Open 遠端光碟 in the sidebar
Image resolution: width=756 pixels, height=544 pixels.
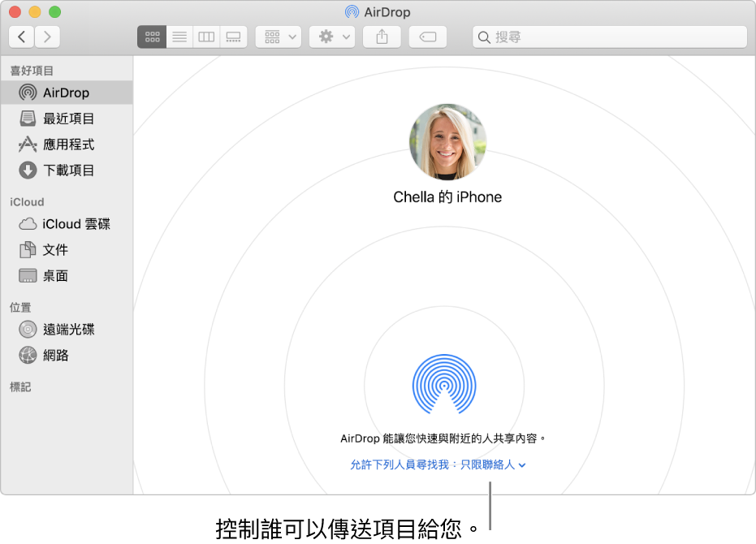point(67,330)
